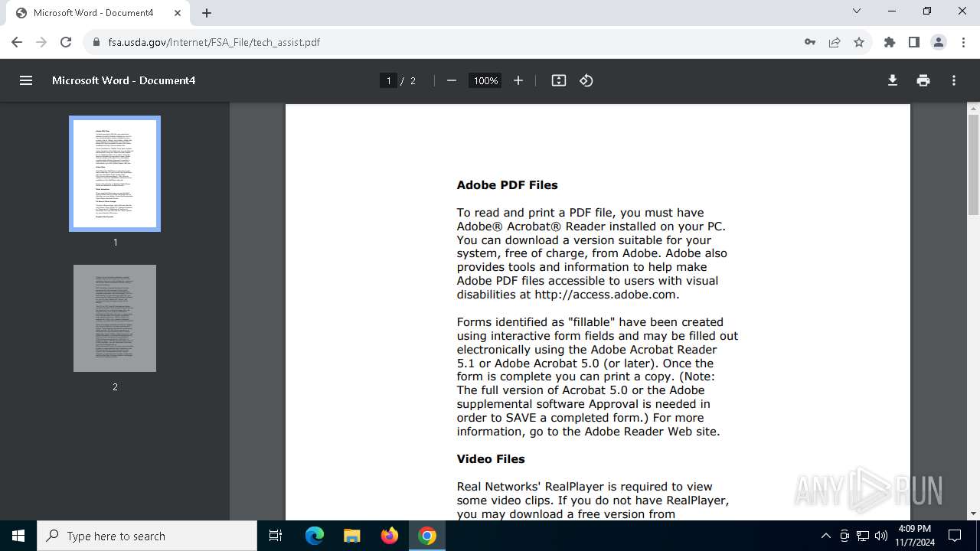980x551 pixels.
Task: Rotate the document counterclockwise
Action: coord(586,80)
